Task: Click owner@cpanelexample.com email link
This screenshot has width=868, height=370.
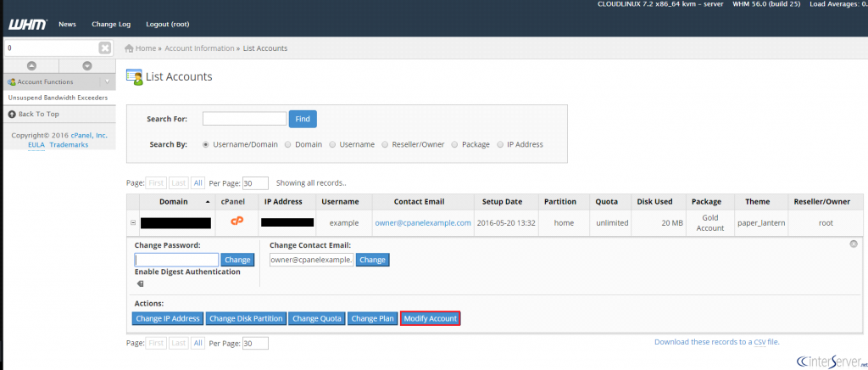Action: click(423, 222)
